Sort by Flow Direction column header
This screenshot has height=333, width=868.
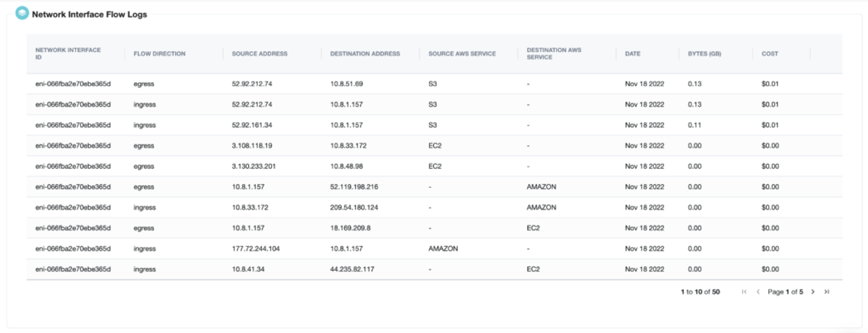pos(159,53)
